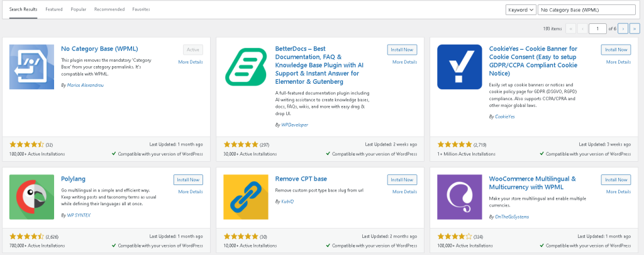Open the Favorites tab
The width and height of the screenshot is (644, 255).
[x=141, y=10]
